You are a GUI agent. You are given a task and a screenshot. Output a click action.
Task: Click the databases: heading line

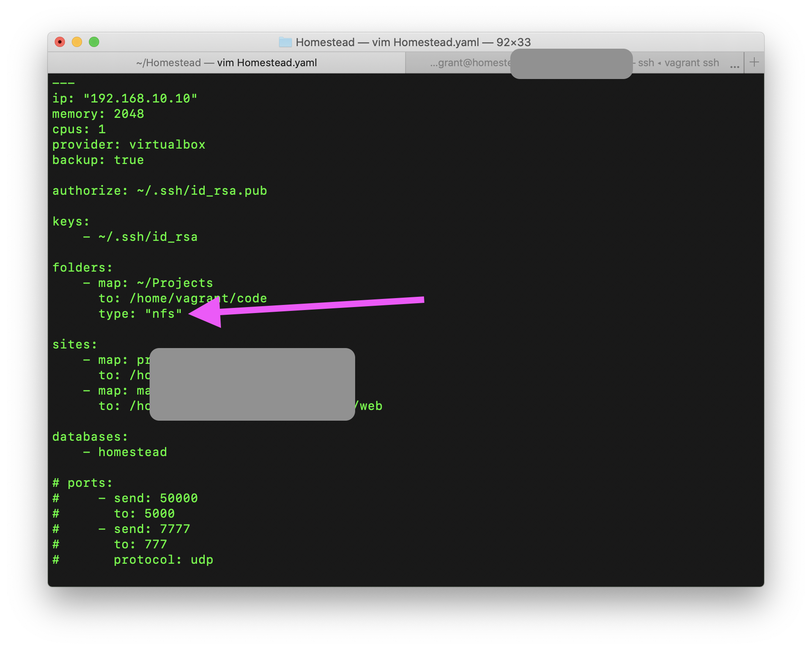(x=90, y=437)
